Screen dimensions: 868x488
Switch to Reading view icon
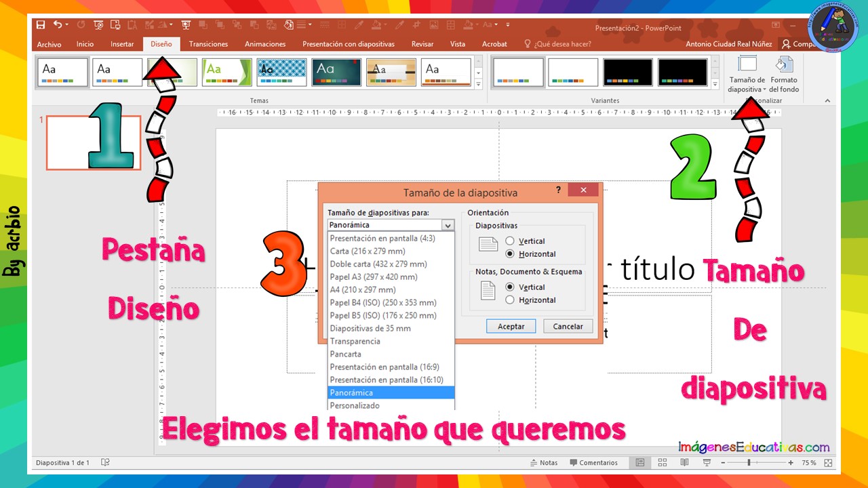684,463
